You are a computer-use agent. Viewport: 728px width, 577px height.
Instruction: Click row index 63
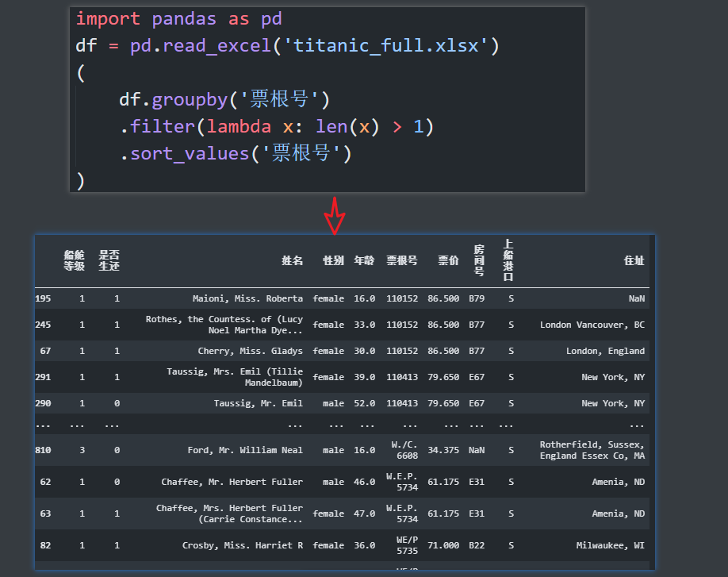(45, 514)
